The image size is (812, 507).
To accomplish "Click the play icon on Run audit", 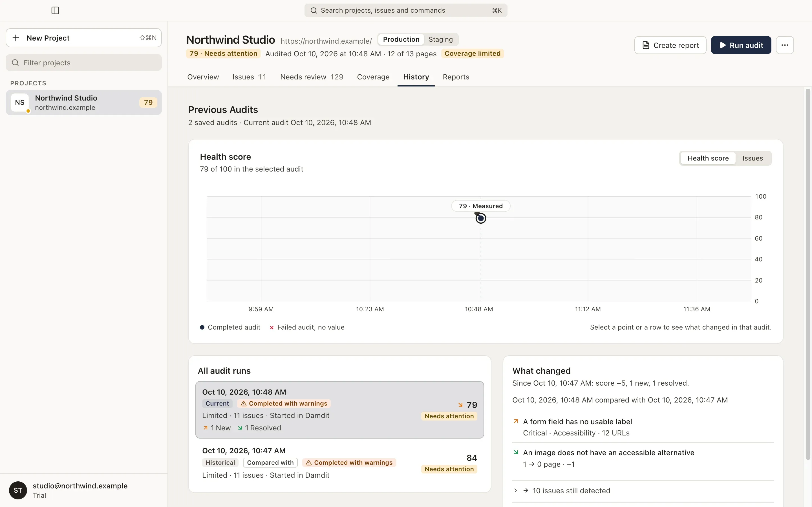I will (722, 45).
